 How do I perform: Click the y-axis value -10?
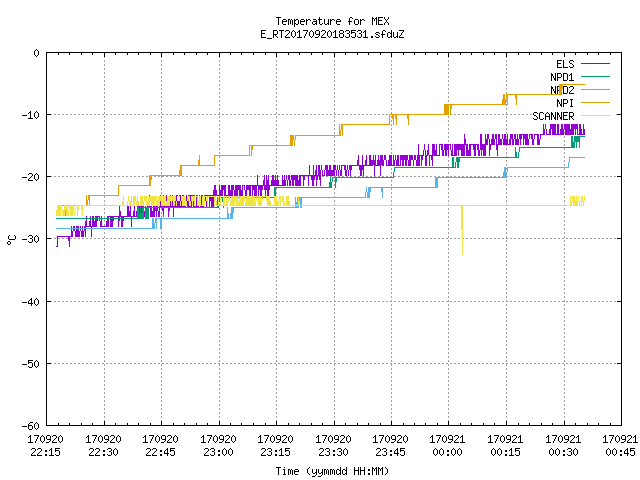(x=31, y=115)
